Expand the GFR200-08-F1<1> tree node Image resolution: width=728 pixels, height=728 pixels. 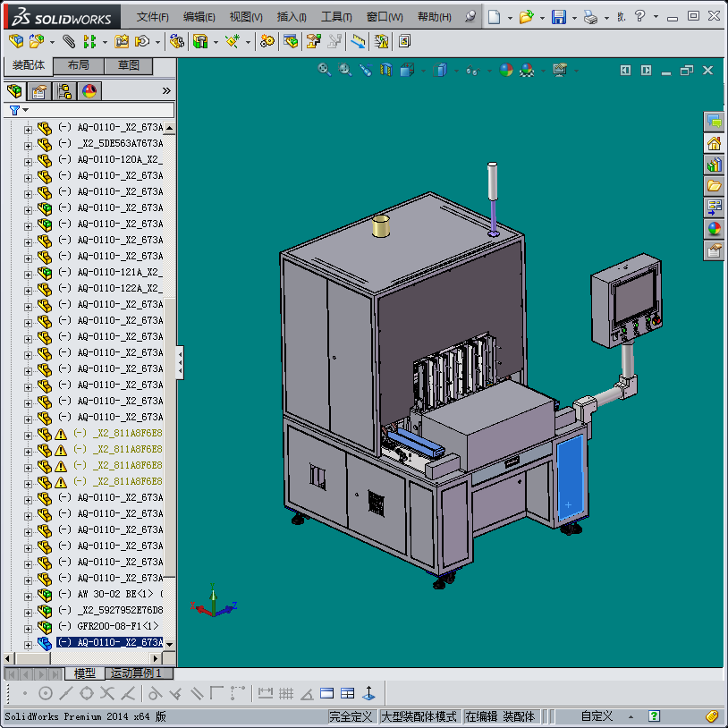click(28, 628)
